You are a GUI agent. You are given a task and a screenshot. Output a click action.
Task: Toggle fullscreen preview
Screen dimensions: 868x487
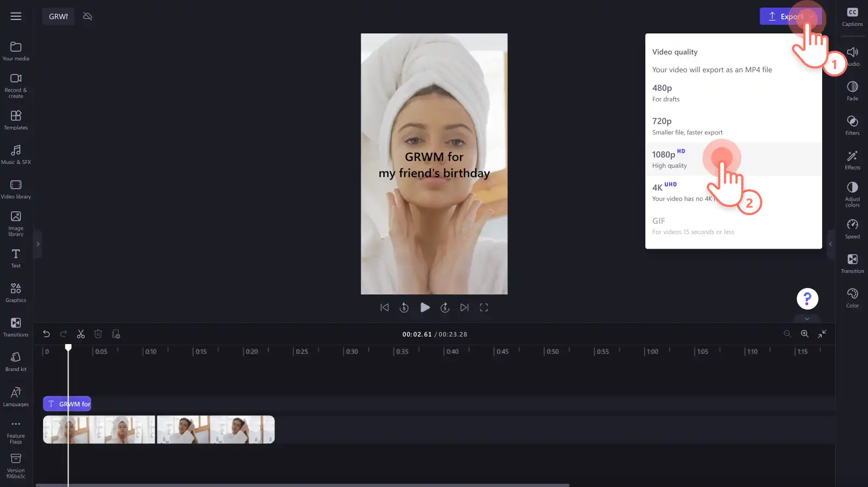tap(484, 307)
